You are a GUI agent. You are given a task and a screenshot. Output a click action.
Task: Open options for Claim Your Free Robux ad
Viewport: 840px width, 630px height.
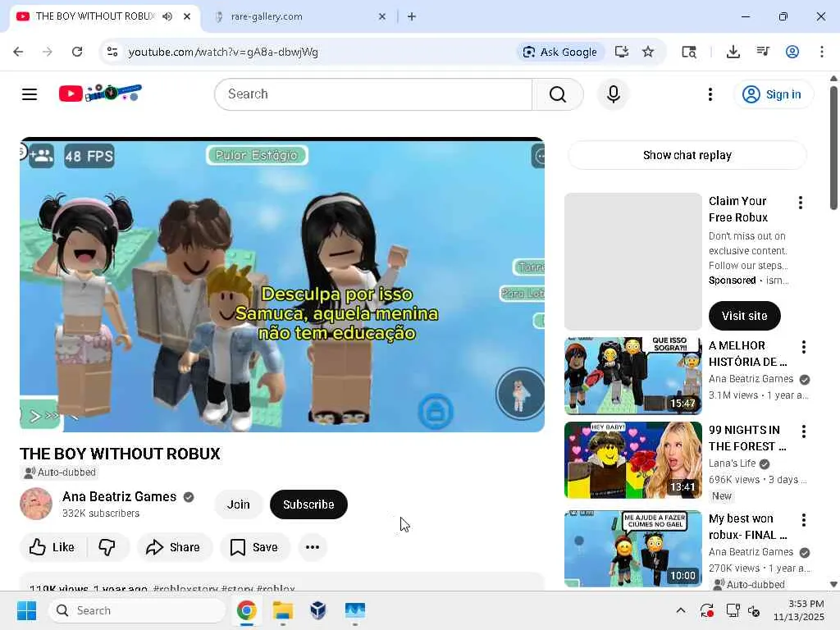tap(801, 203)
